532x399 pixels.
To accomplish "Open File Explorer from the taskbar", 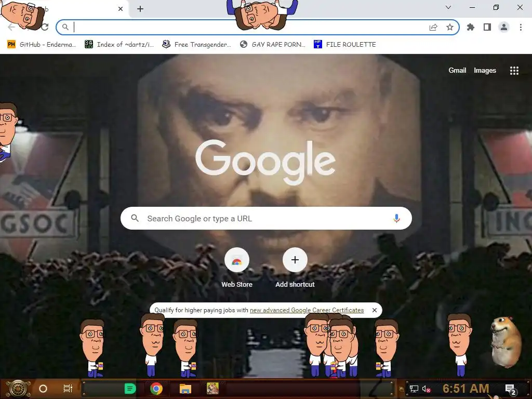I will click(185, 389).
